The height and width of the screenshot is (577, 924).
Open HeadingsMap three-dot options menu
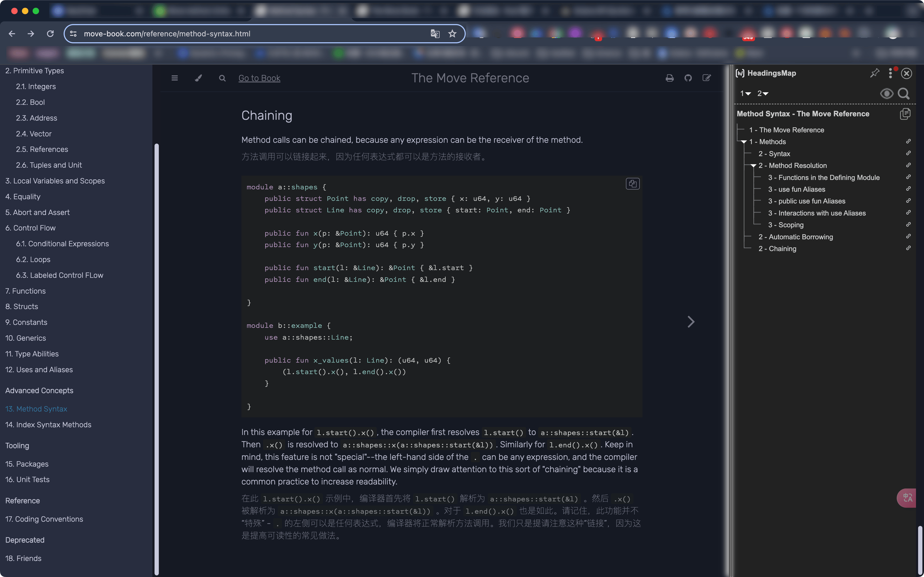tap(890, 73)
